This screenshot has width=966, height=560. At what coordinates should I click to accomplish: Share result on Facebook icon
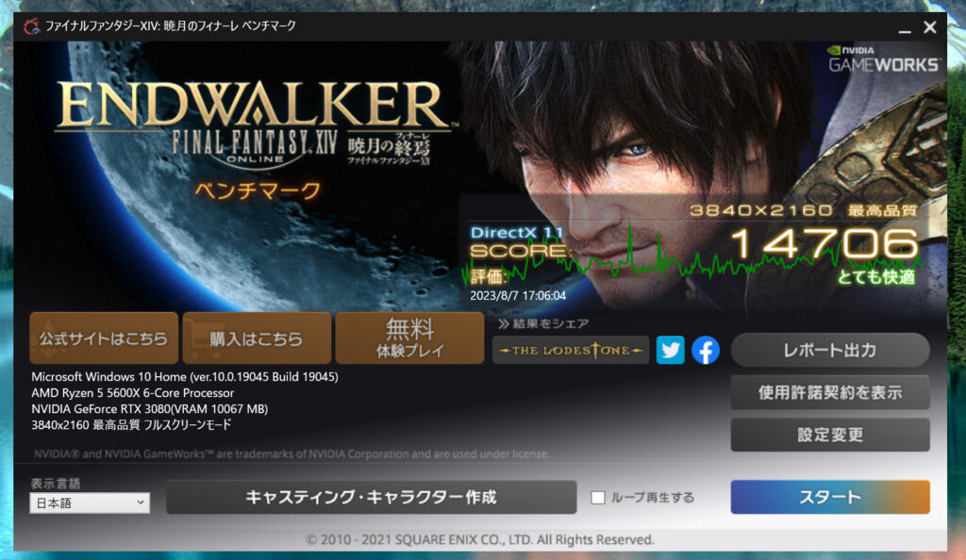(x=706, y=350)
